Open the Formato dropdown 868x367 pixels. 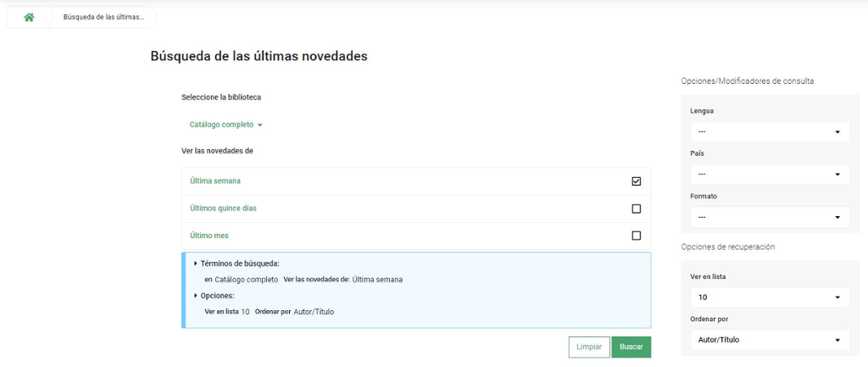pyautogui.click(x=769, y=217)
